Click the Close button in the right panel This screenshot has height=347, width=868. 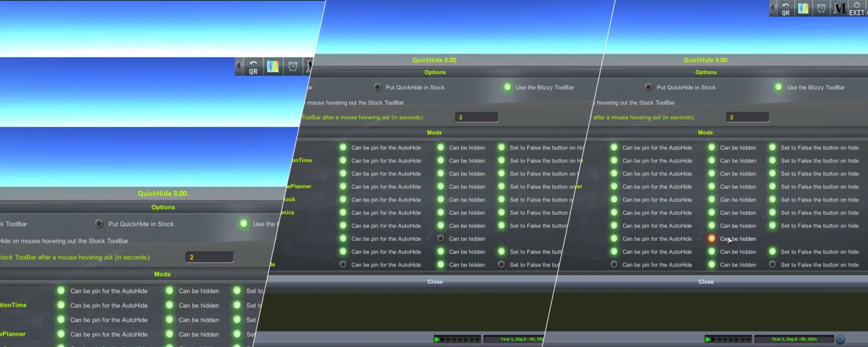click(706, 282)
